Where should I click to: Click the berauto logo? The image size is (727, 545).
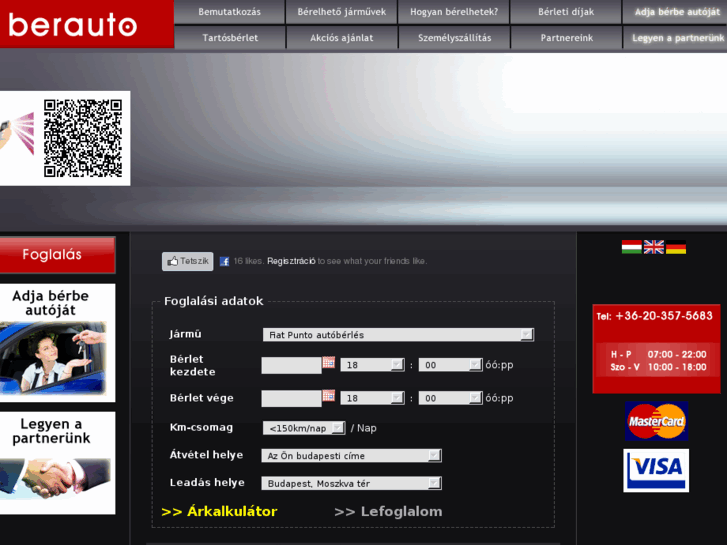click(x=73, y=24)
